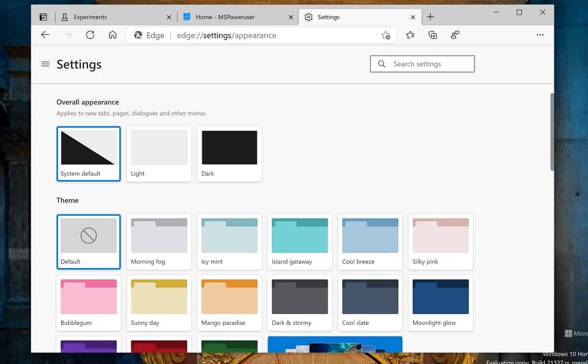Open the Collections icon
This screenshot has height=364, width=588.
click(x=432, y=35)
